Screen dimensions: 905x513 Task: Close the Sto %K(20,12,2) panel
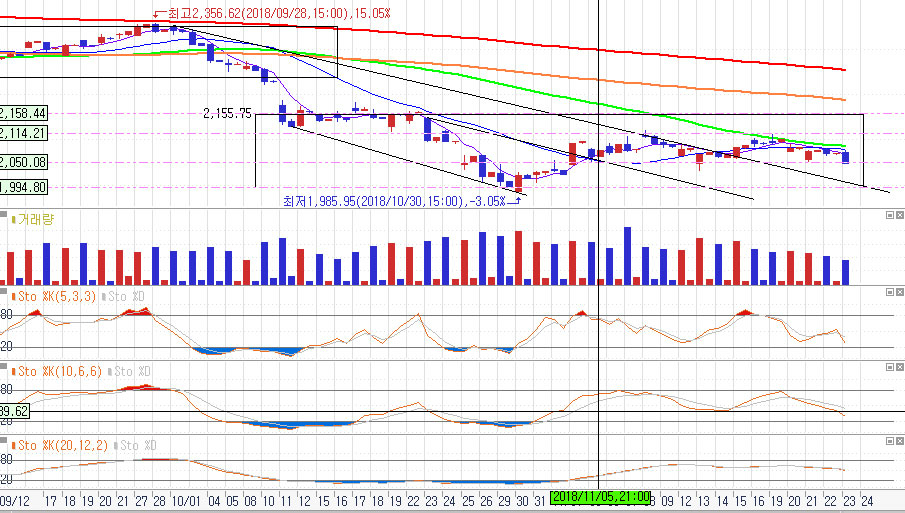click(x=899, y=441)
